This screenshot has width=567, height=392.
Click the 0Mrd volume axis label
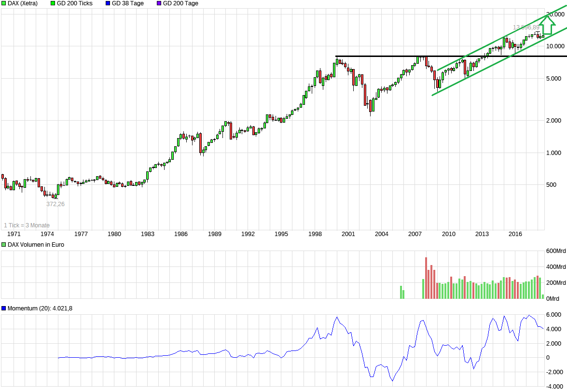(553, 299)
